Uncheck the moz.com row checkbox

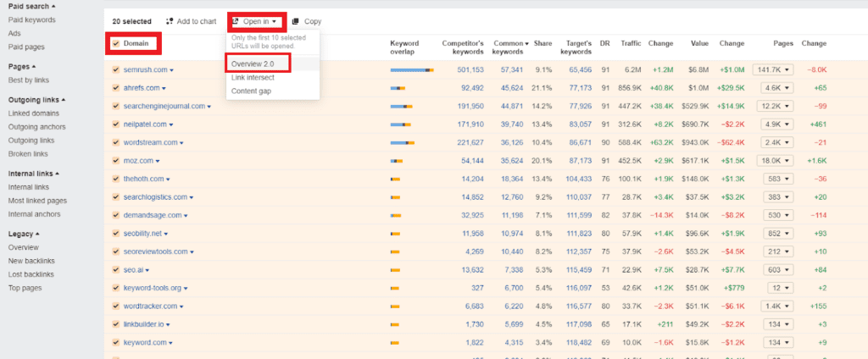point(115,161)
